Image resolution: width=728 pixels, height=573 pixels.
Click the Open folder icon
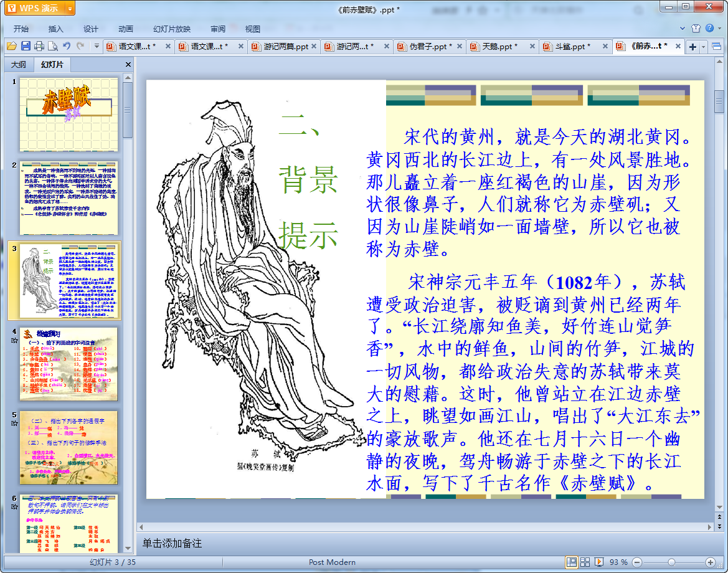[12, 46]
